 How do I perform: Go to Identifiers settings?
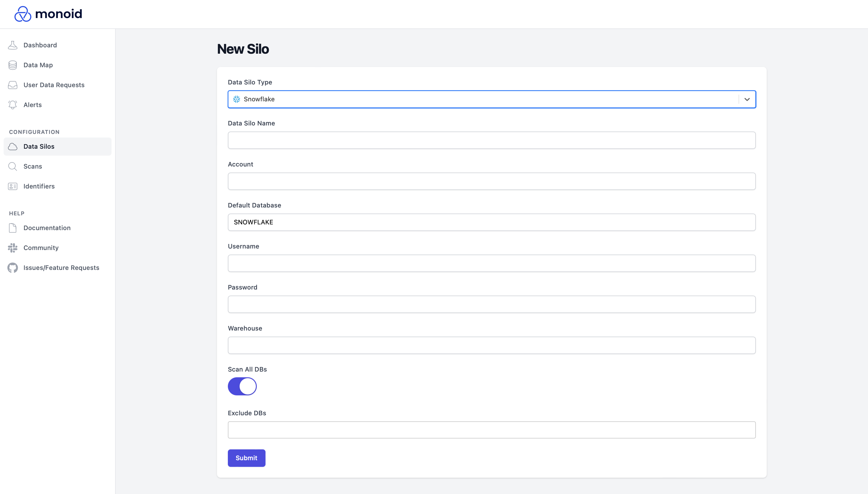click(x=58, y=186)
